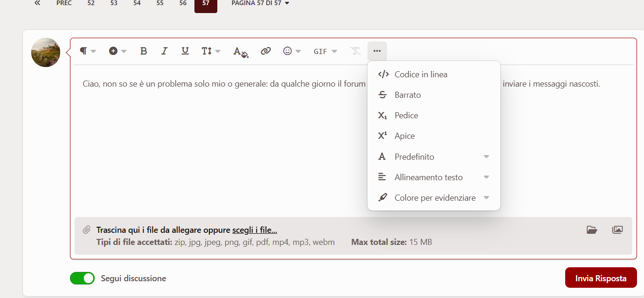Apply italic formatting
This screenshot has height=298, width=644.
(164, 51)
